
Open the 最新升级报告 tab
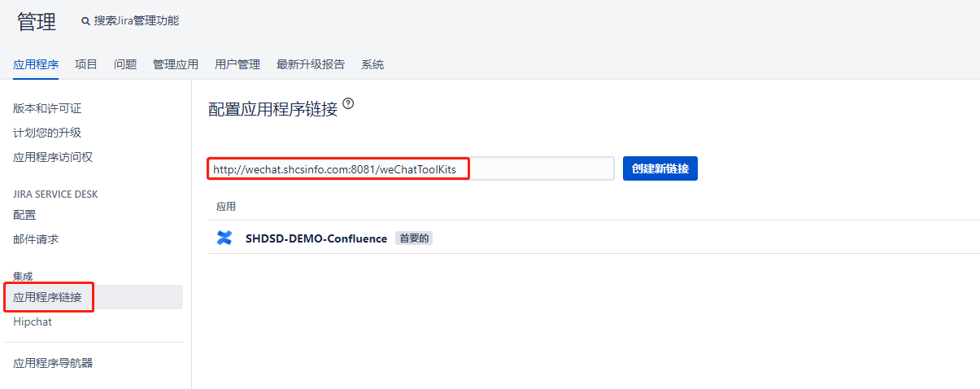[x=311, y=64]
